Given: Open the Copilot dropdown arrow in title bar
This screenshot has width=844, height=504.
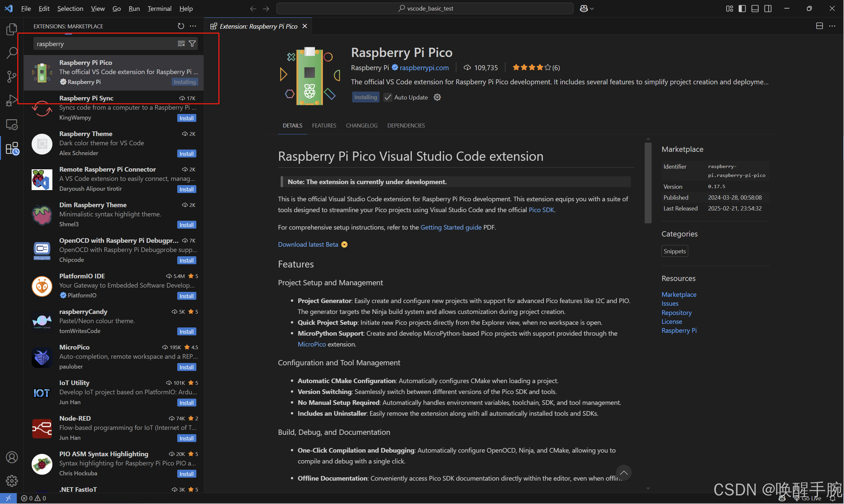Looking at the screenshot, I should tap(592, 9).
